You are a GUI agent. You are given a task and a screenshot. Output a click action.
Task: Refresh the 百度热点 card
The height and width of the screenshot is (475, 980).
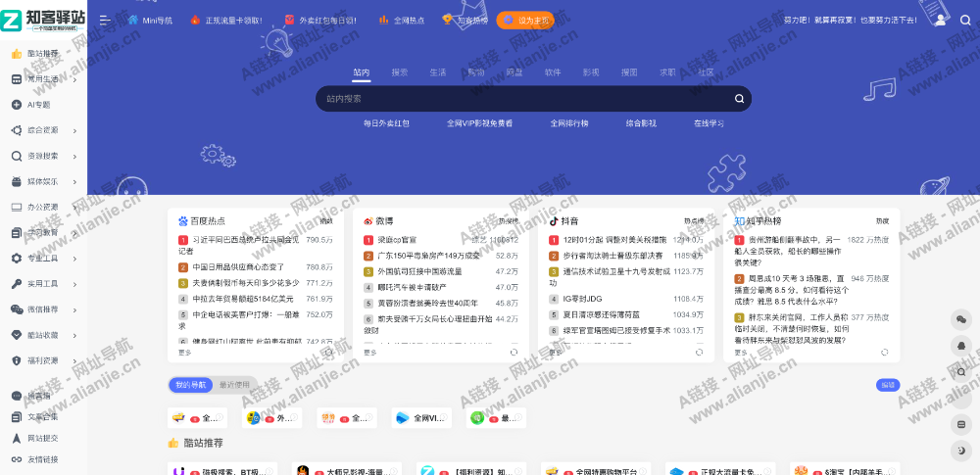click(x=328, y=352)
